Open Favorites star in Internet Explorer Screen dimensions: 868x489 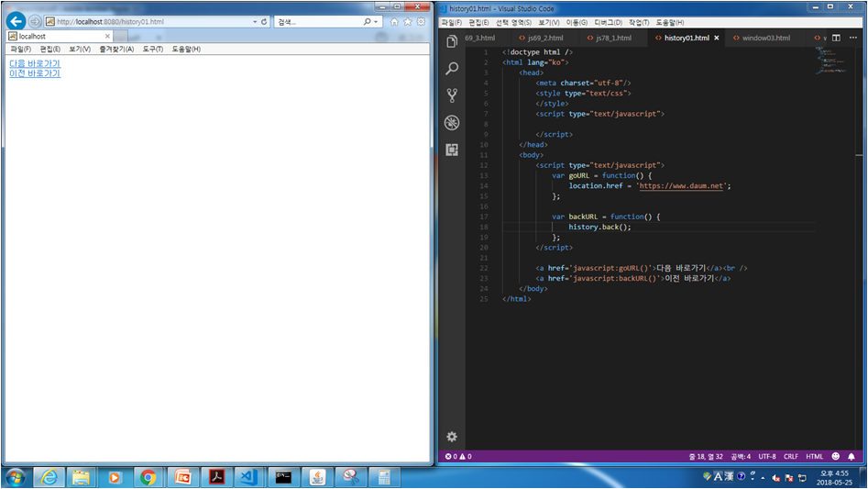click(x=408, y=22)
